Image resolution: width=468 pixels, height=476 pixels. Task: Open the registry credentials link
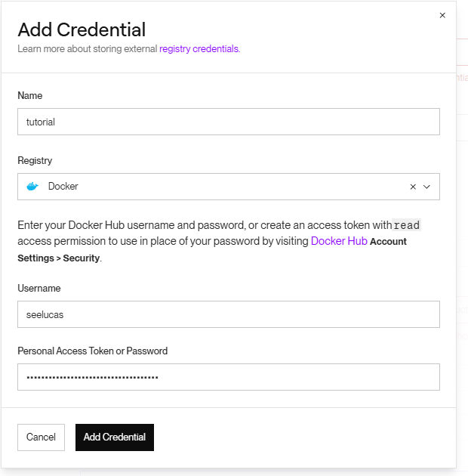(x=199, y=49)
